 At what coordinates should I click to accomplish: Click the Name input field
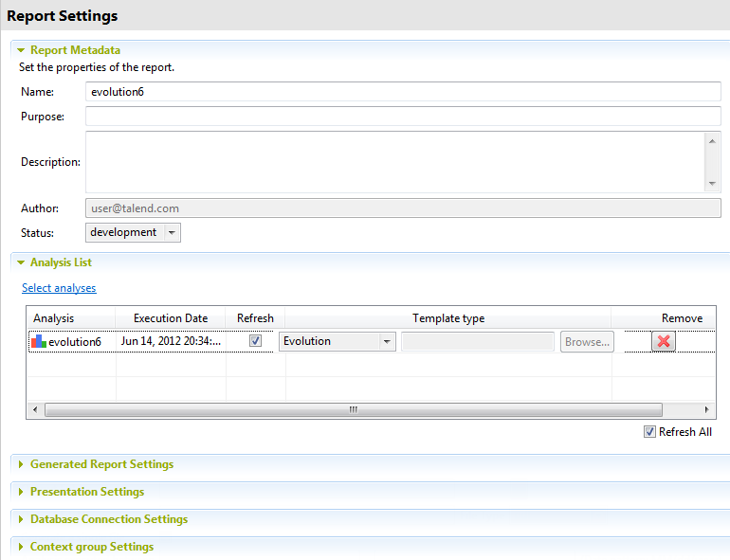pos(403,92)
